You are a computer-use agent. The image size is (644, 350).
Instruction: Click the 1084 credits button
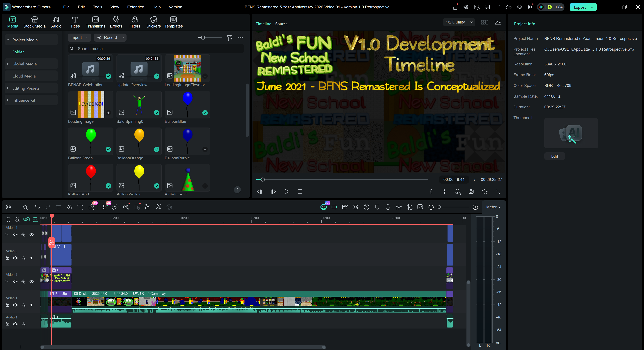[555, 7]
